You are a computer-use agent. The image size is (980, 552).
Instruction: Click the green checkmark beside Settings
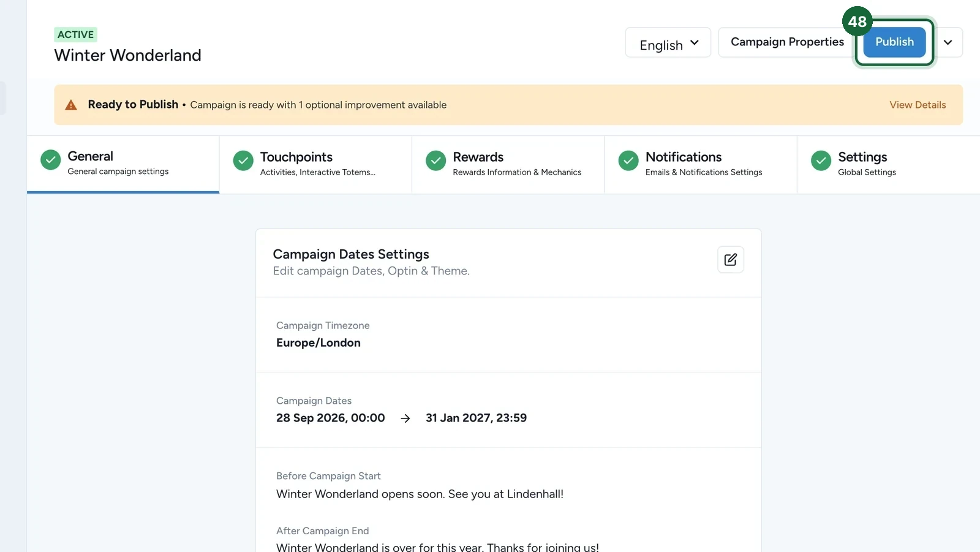coord(821,161)
